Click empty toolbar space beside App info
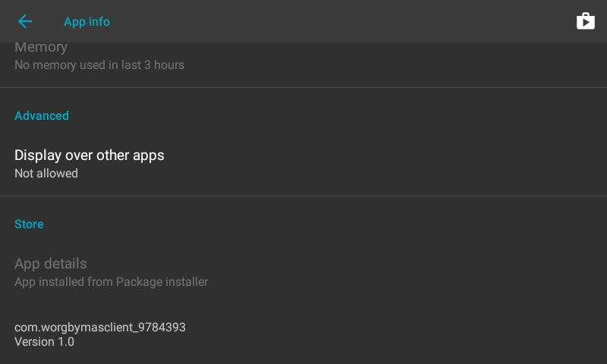 [x=341, y=21]
